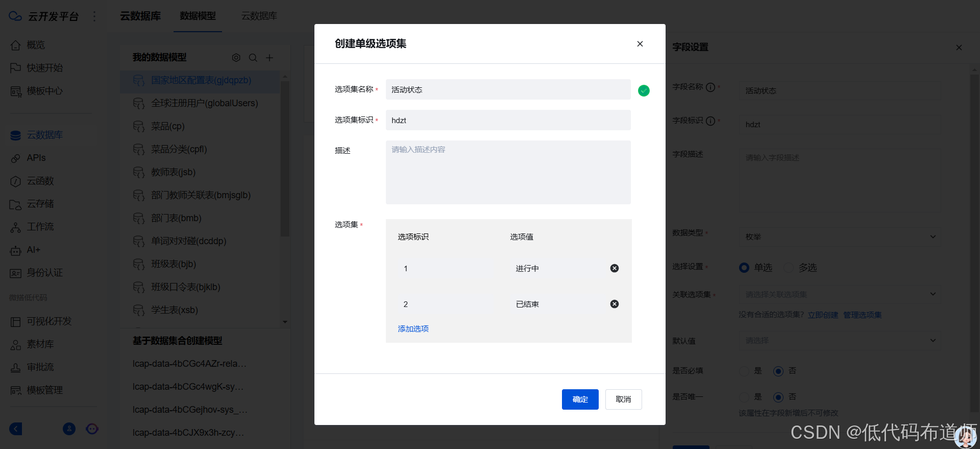This screenshot has width=980, height=449.
Task: Click the 模板中心 icon in sidebar
Action: [x=16, y=91]
